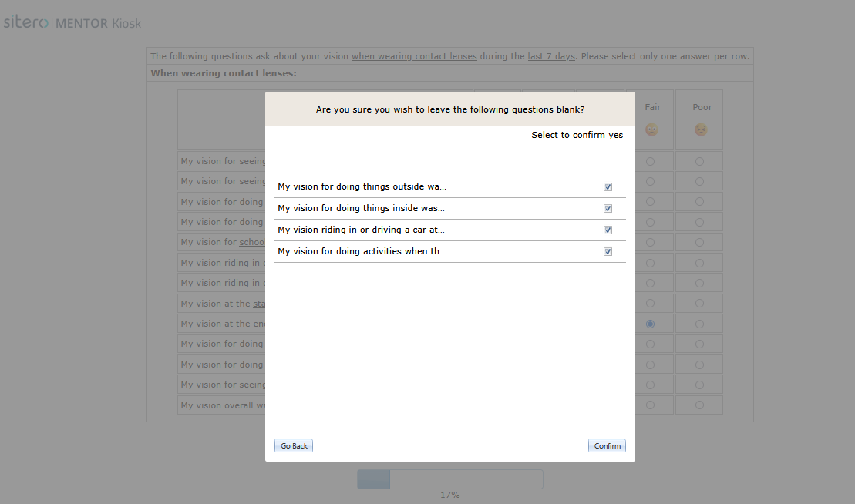The image size is (855, 504).
Task: Click the Poor face emoji icon
Action: pos(701,129)
